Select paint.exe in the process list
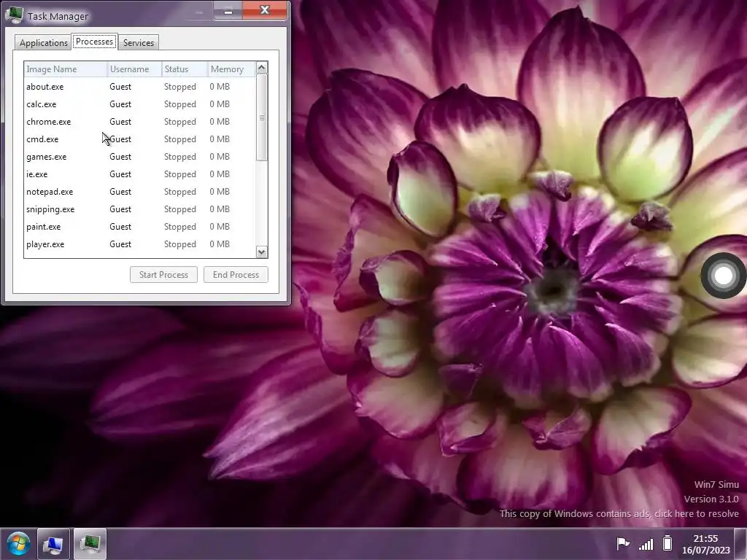 [x=139, y=227]
